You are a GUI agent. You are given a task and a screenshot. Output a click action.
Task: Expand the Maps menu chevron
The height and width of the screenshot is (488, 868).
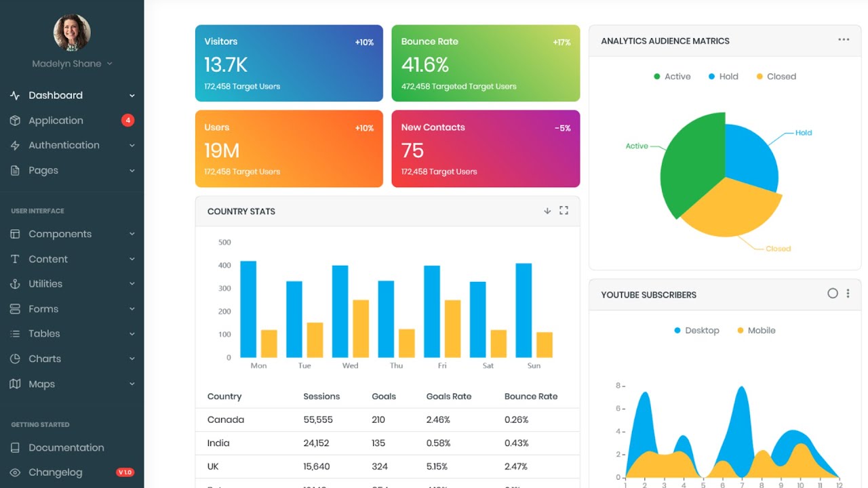132,384
